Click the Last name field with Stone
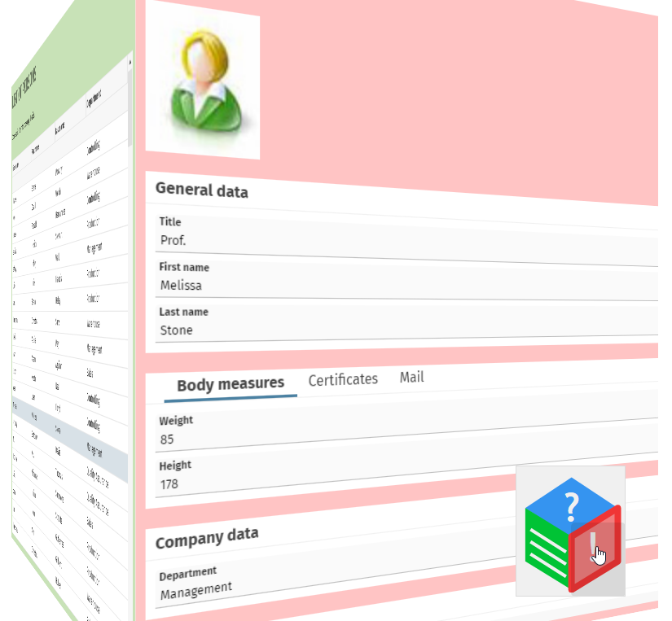The image size is (672, 621). [x=326, y=330]
